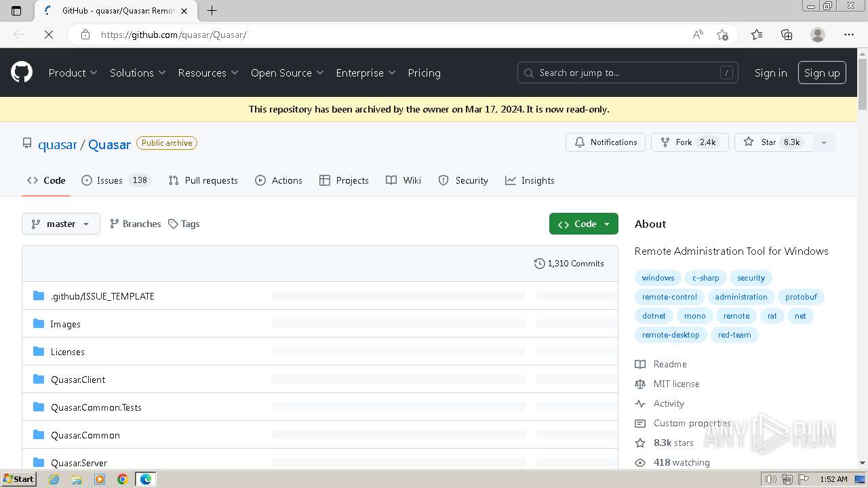Screen dimensions: 868x488
Task: Open a new browser tab
Action: [x=212, y=10]
